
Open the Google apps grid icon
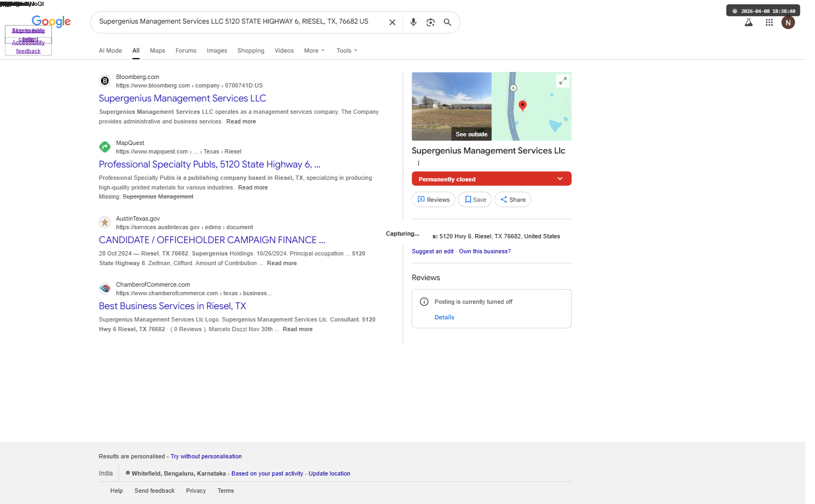click(x=769, y=23)
